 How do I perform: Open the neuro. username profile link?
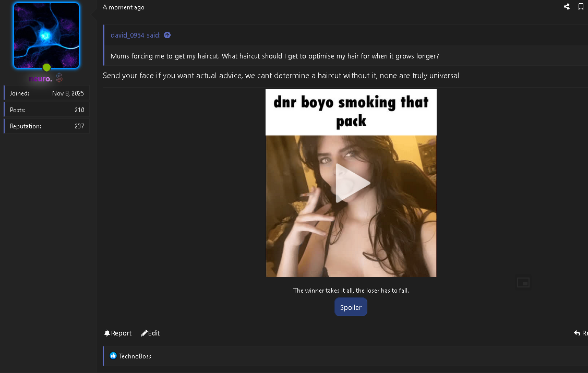[x=41, y=79]
